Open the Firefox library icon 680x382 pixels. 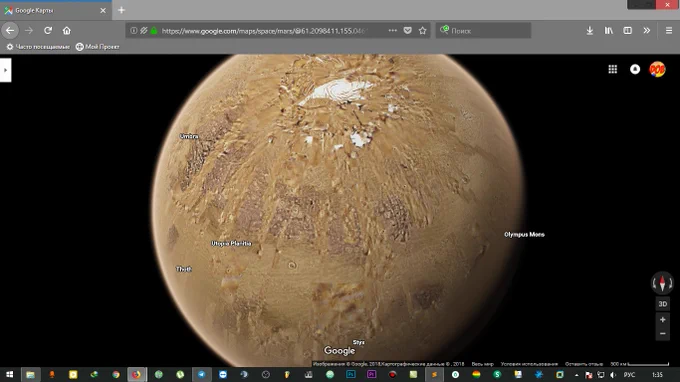609,30
